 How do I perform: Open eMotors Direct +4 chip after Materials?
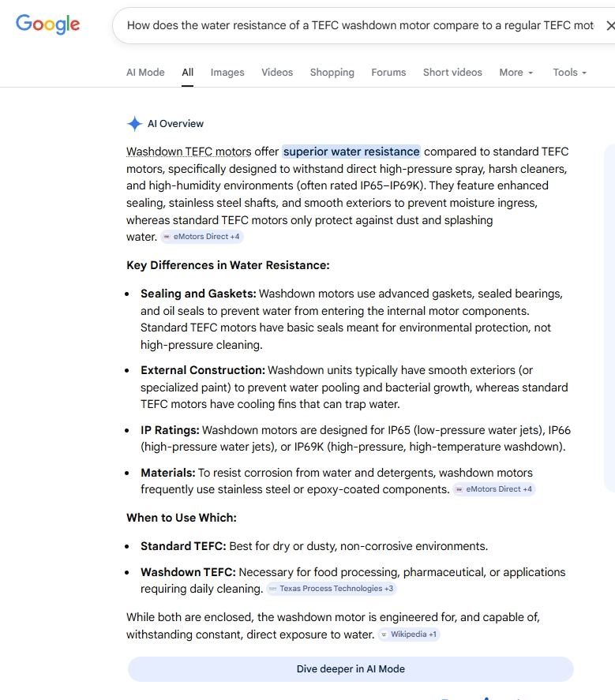tap(494, 489)
